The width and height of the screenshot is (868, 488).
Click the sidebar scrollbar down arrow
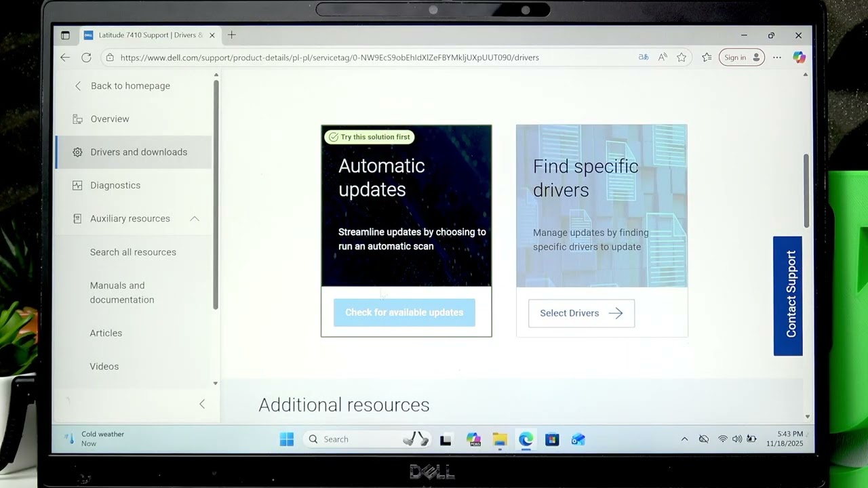pos(216,384)
